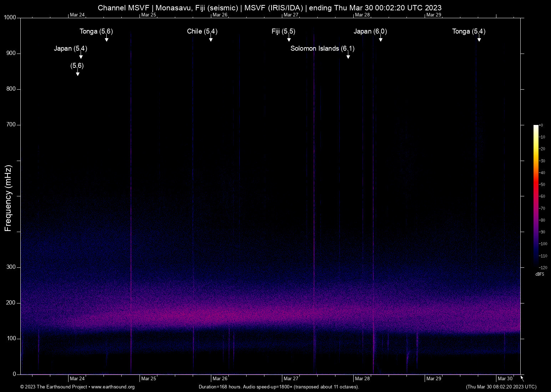Click the dBFS color scale bar

tap(536, 196)
